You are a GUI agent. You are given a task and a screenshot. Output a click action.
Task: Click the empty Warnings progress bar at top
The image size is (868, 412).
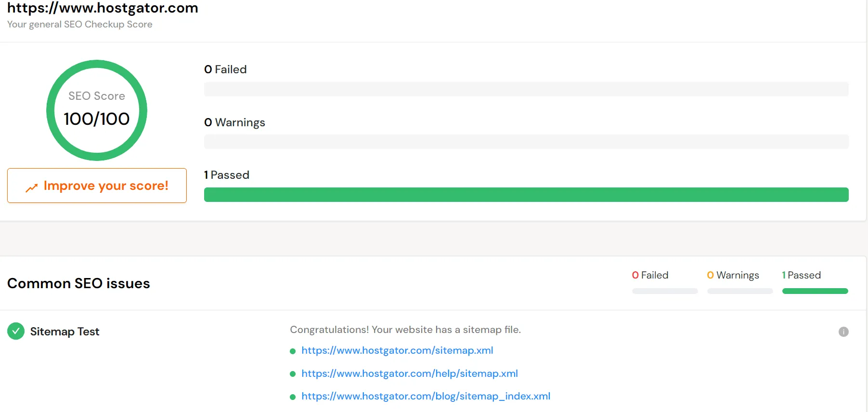tap(526, 142)
